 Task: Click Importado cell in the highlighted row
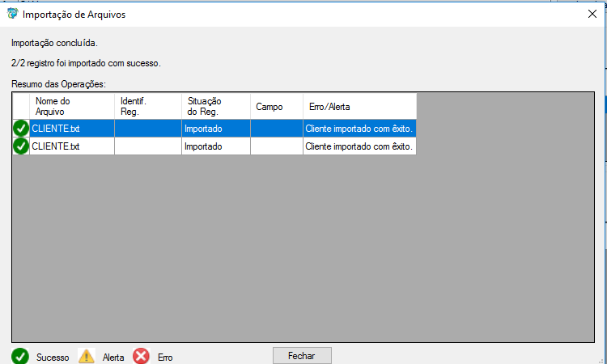click(x=216, y=129)
